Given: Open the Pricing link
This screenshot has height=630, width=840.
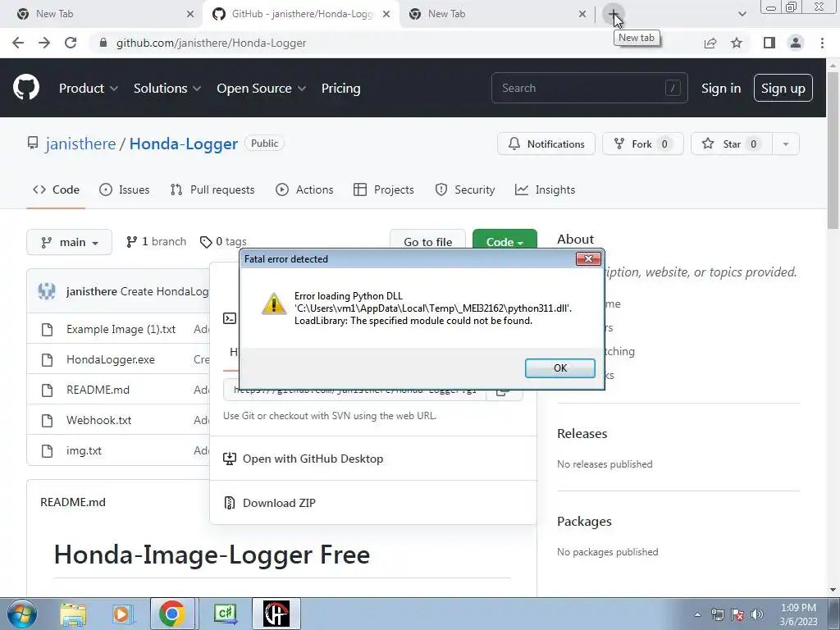Looking at the screenshot, I should click(x=340, y=88).
